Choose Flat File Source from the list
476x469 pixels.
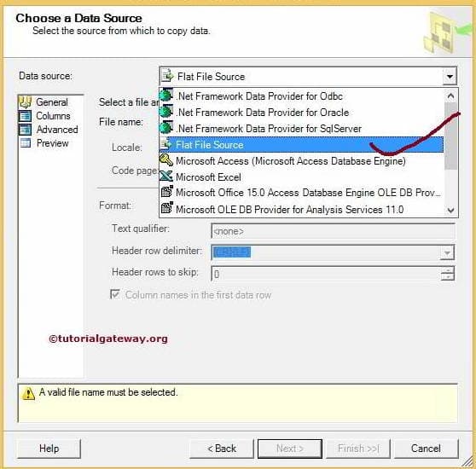302,144
